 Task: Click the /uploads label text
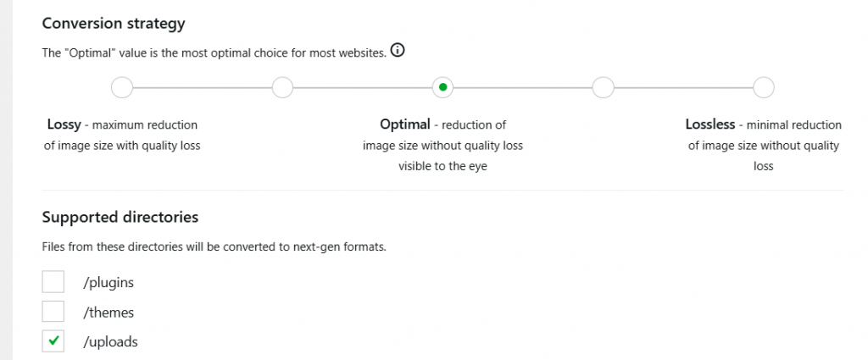pos(110,342)
